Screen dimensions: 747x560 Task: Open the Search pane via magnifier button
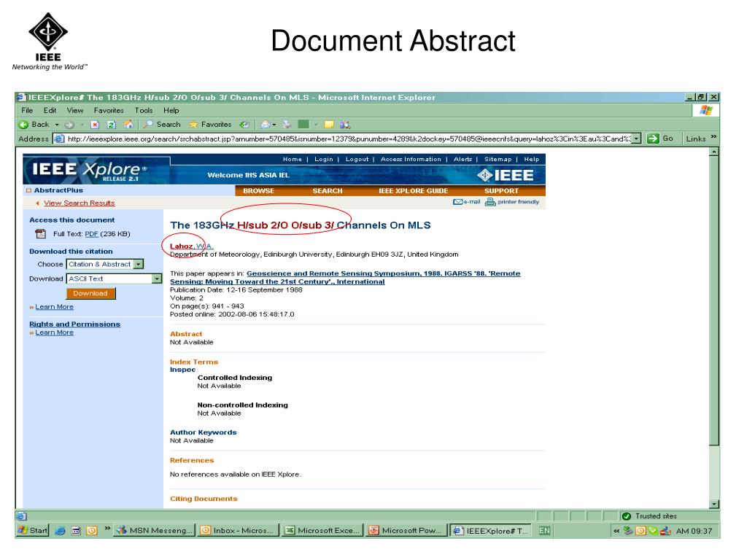pyautogui.click(x=162, y=124)
